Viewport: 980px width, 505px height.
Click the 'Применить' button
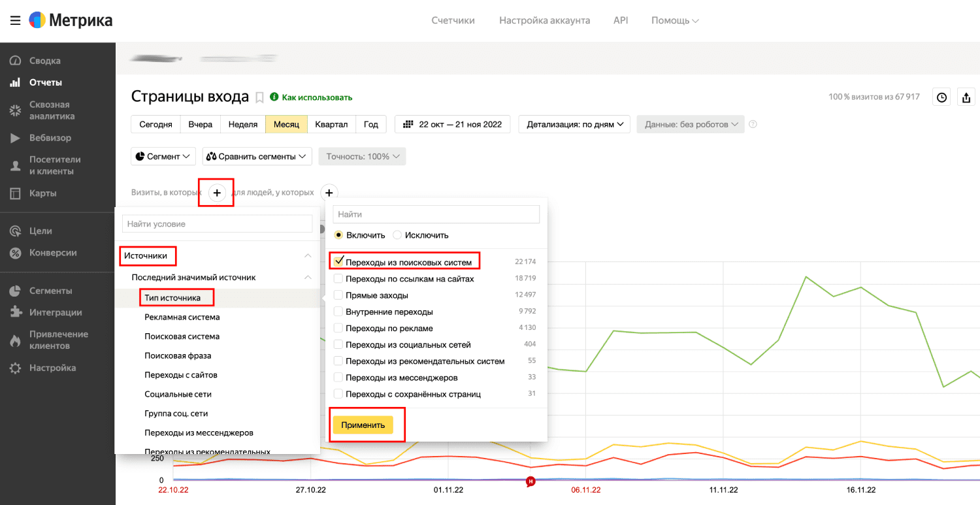coord(363,425)
